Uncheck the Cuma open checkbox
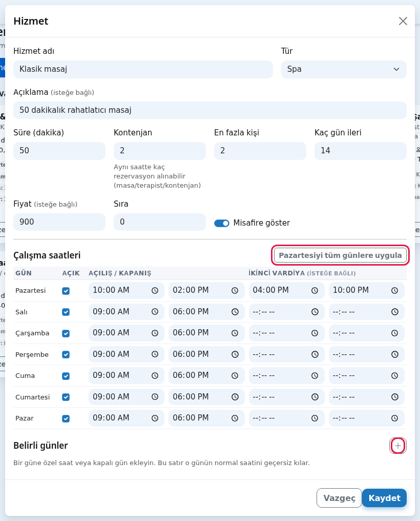Screen dimensions: 420x521 pos(66,376)
